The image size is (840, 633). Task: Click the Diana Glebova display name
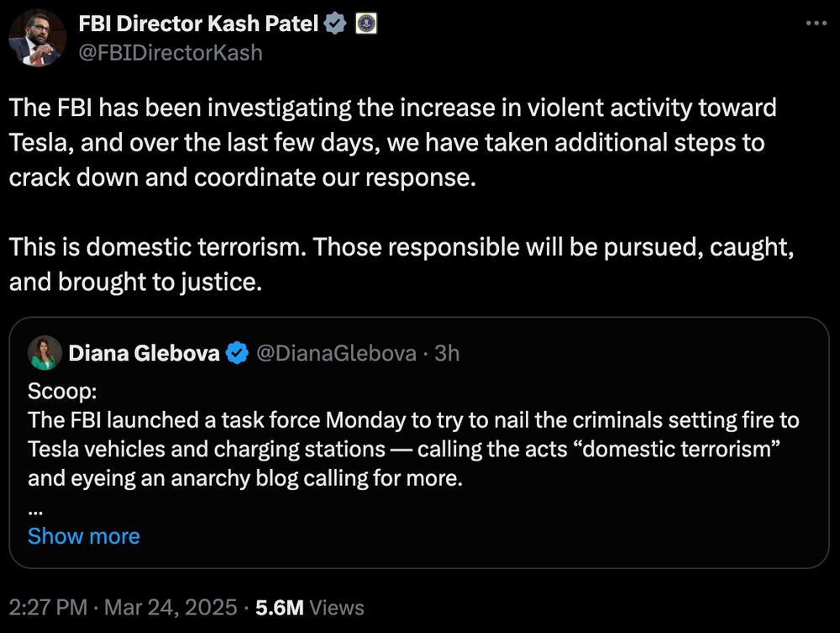(x=144, y=353)
